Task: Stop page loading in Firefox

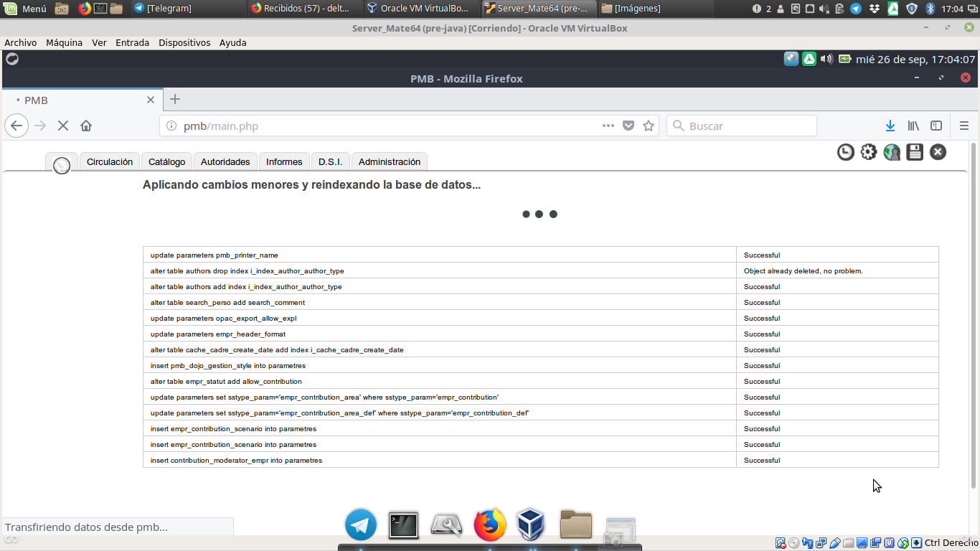Action: pos(63,126)
